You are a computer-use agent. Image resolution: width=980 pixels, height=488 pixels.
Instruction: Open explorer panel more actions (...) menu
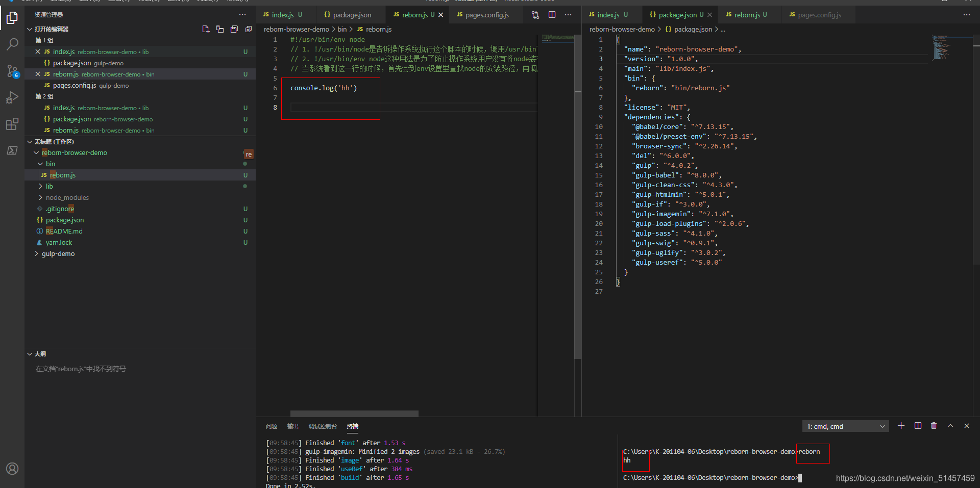[242, 15]
